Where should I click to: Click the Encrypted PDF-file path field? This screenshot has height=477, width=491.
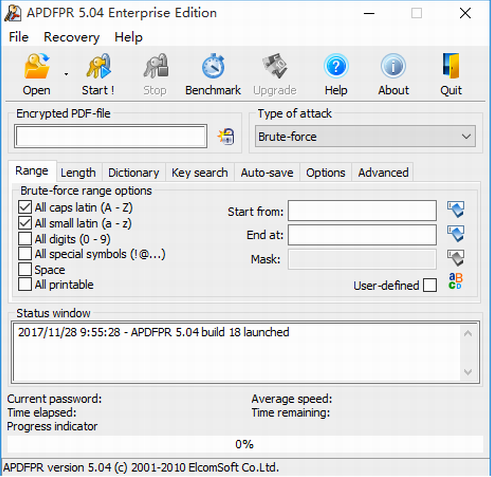pos(111,136)
